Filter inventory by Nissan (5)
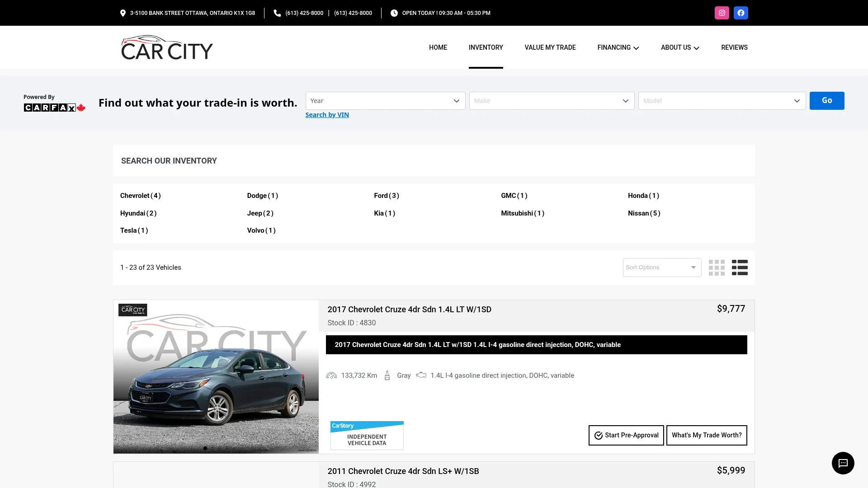This screenshot has height=488, width=868. pos(644,213)
